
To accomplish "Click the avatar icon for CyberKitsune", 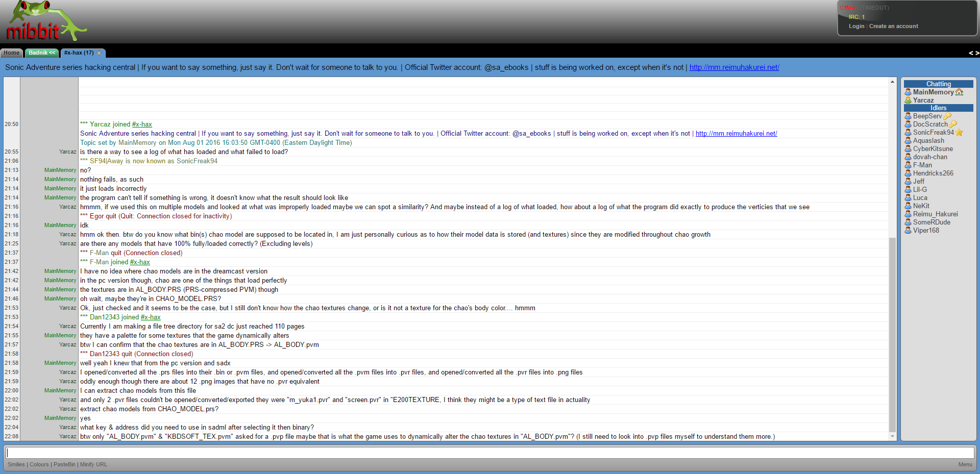I will coord(908,149).
